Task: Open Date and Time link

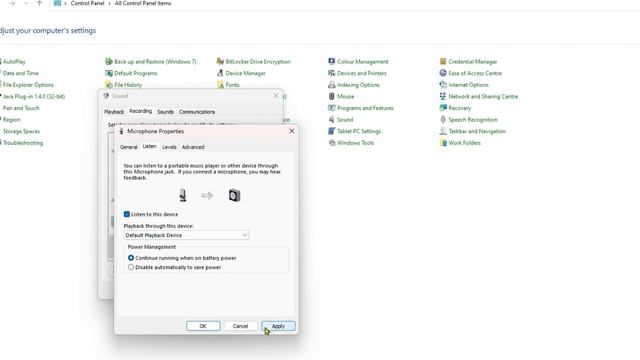Action: (x=20, y=73)
